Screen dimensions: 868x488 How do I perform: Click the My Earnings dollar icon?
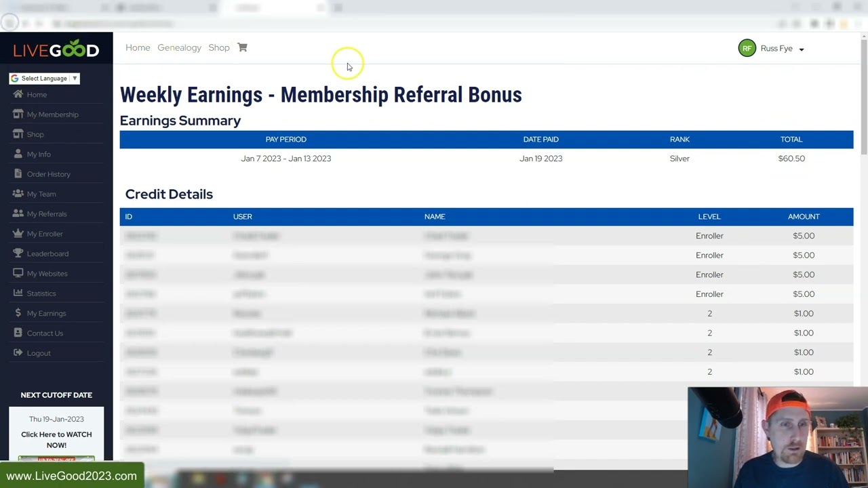(x=18, y=313)
